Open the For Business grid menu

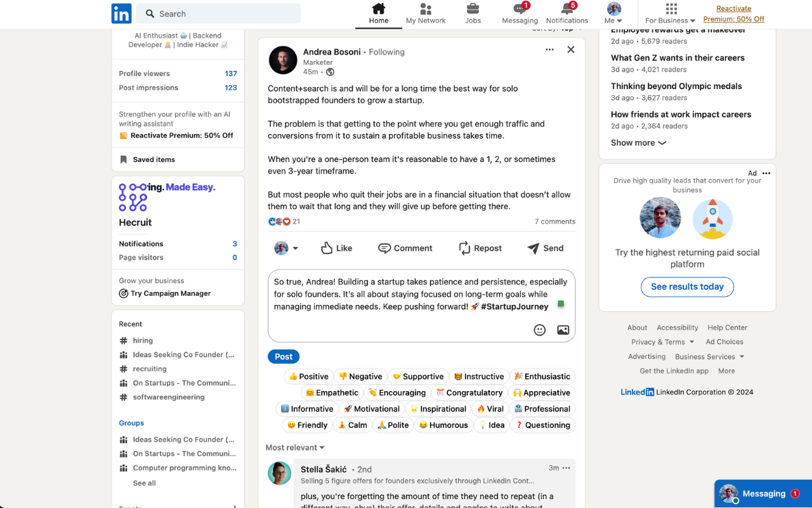point(671,14)
